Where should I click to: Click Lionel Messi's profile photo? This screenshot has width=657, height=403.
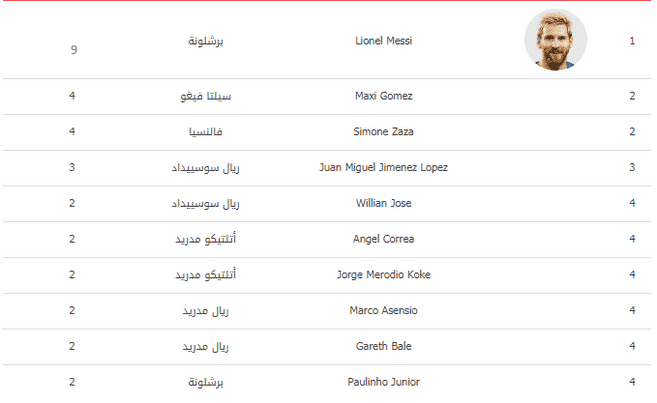[x=555, y=40]
